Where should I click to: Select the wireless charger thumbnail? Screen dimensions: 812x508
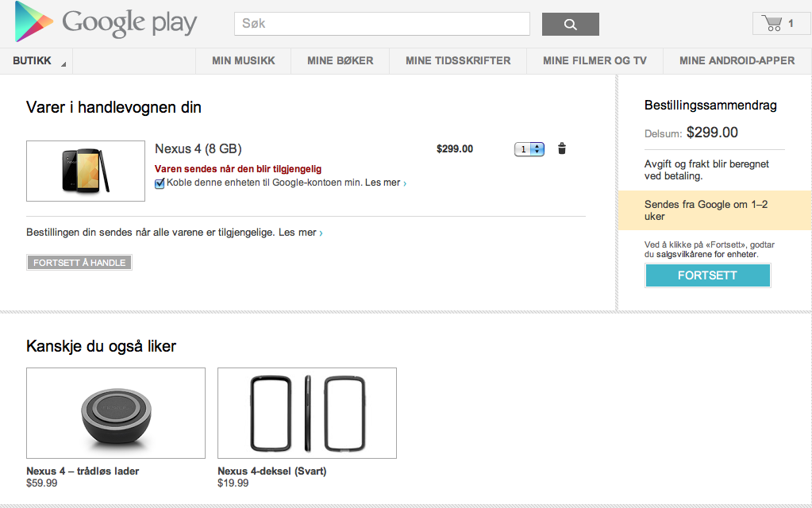pos(116,414)
